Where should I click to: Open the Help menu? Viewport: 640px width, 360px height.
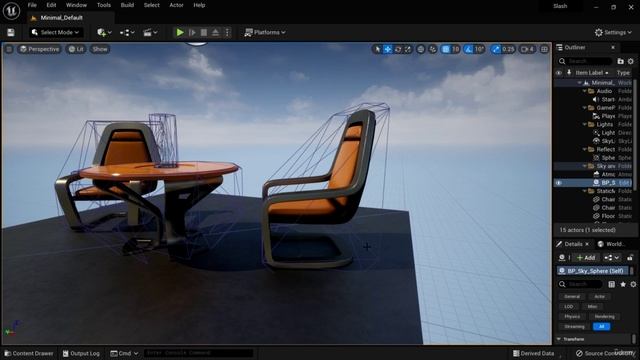tap(199, 5)
